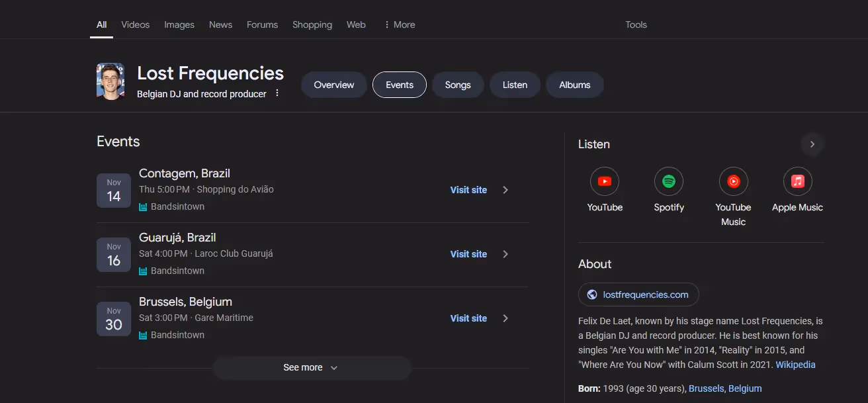
Task: Click Lost Frequencies heading title
Action: pyautogui.click(x=210, y=73)
